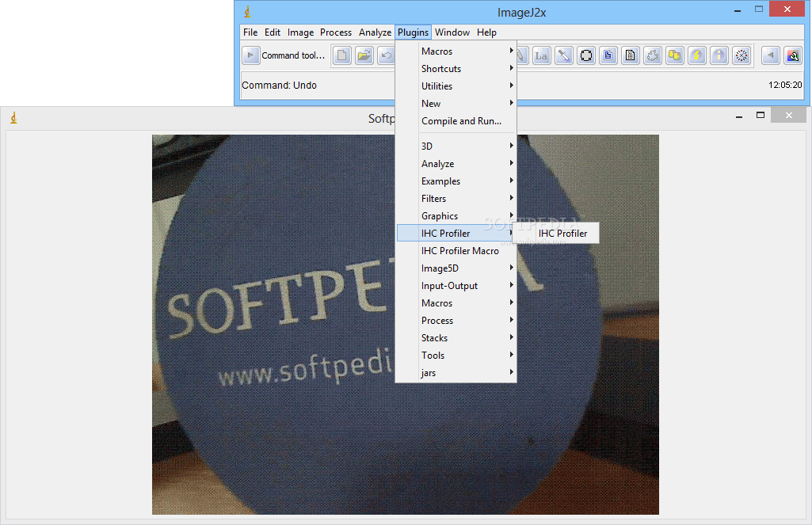Screen dimensions: 812x525
Task: Click the black rounded-rectangle toolbar icon
Action: (x=586, y=55)
